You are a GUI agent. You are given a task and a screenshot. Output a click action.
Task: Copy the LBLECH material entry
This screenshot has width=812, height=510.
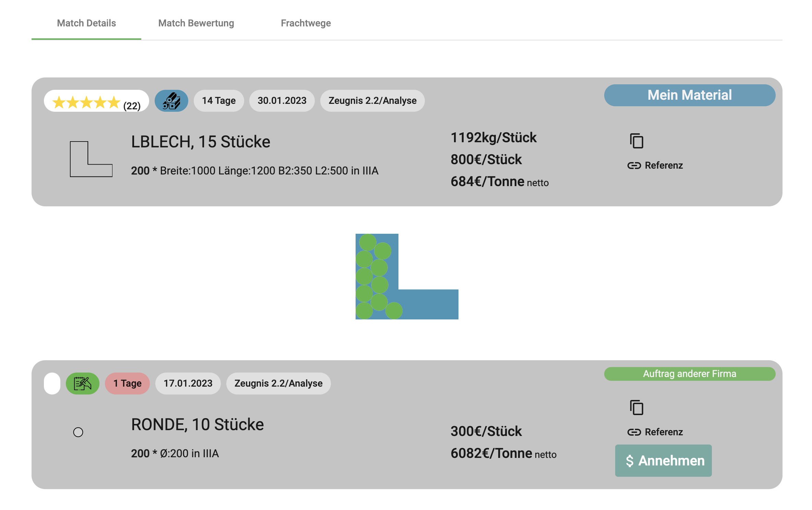(636, 141)
